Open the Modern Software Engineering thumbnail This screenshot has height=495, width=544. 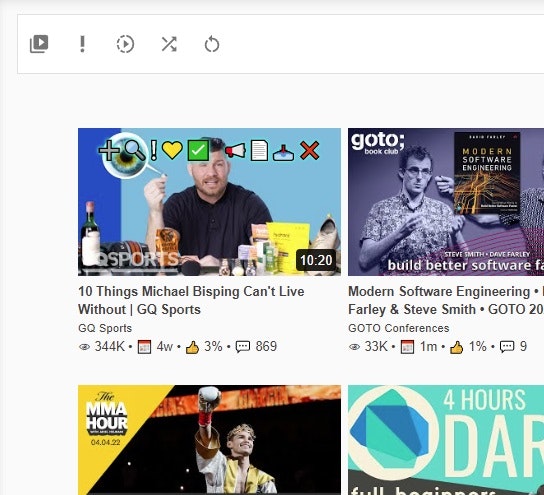446,202
